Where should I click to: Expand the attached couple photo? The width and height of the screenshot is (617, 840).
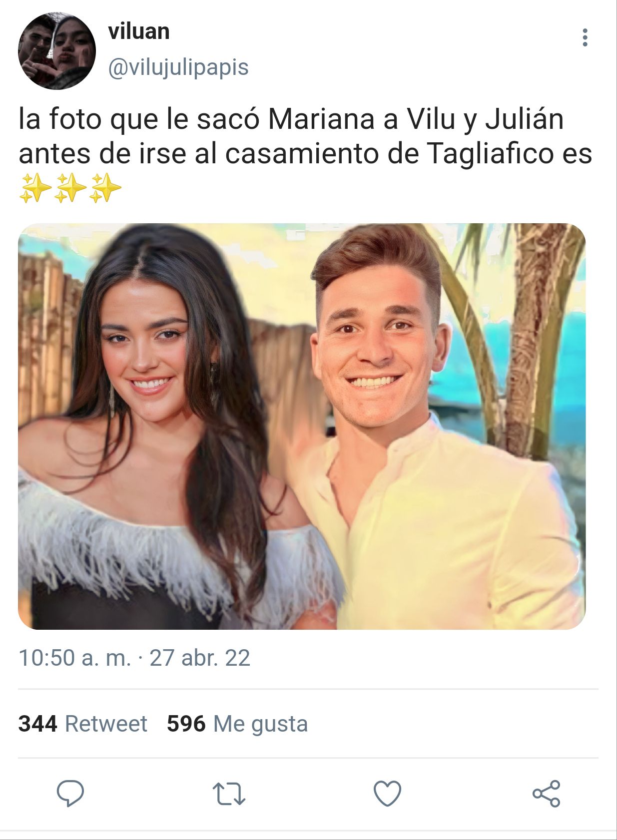point(302,426)
